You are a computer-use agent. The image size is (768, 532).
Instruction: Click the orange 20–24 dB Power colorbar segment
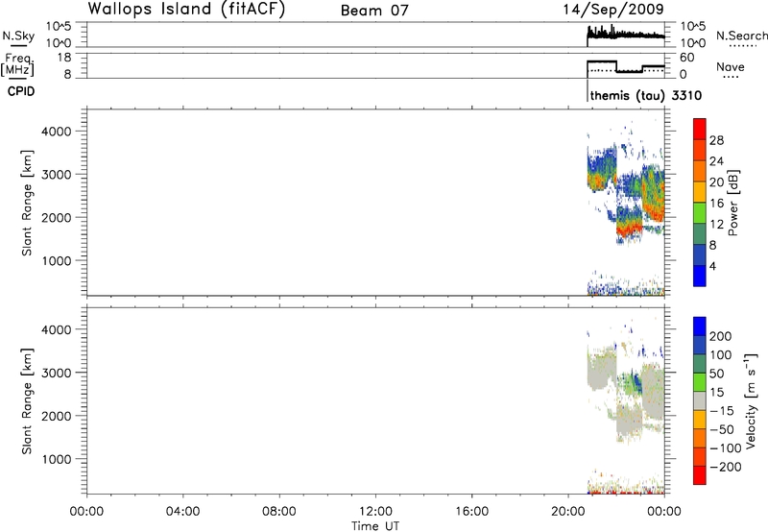pyautogui.click(x=700, y=171)
